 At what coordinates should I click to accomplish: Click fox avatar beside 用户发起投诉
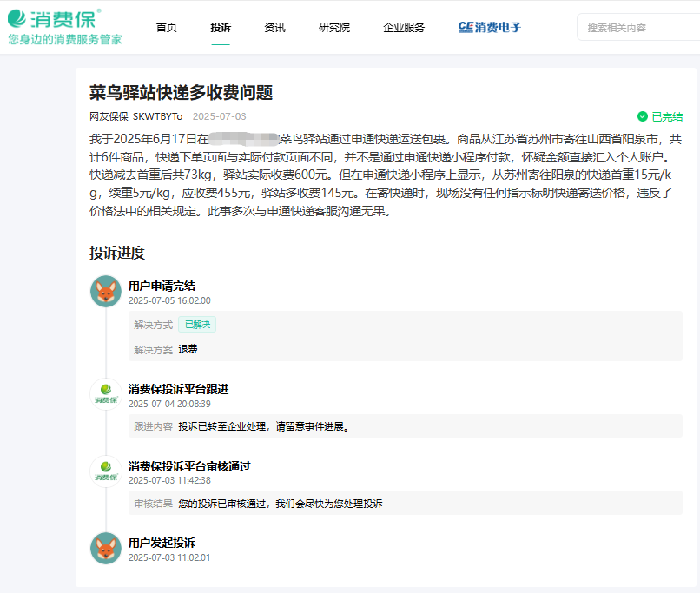(106, 549)
